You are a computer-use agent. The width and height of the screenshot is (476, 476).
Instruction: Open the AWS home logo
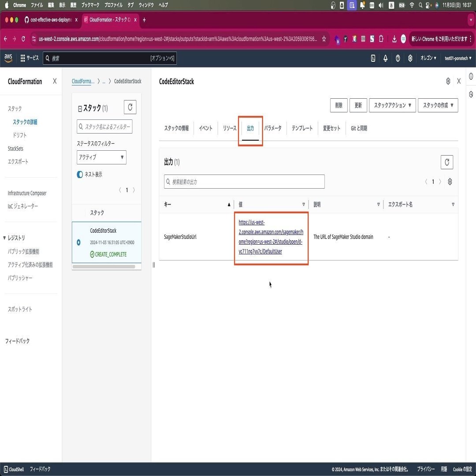pyautogui.click(x=8, y=58)
